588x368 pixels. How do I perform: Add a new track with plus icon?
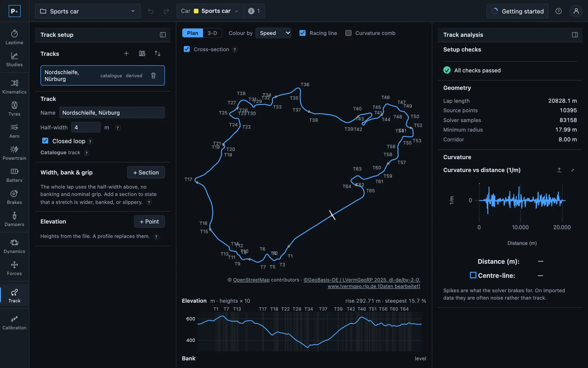(126, 53)
